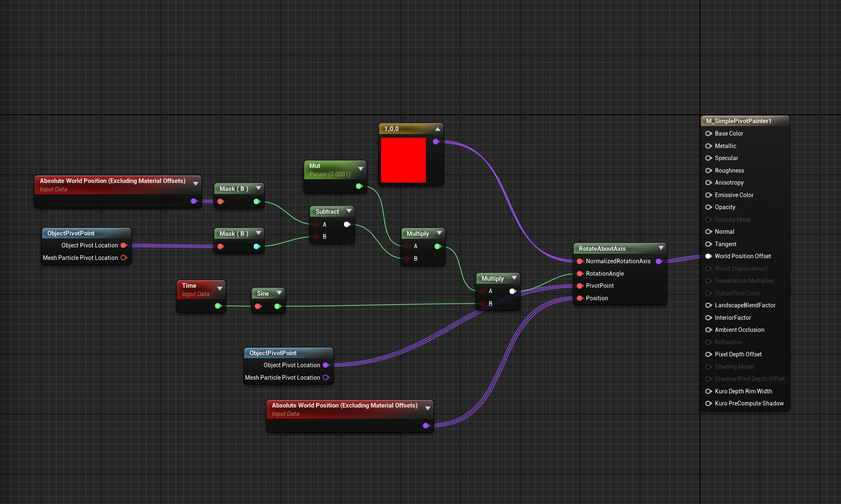
Task: Expand the Sine node dropdown arrow
Action: coord(280,293)
